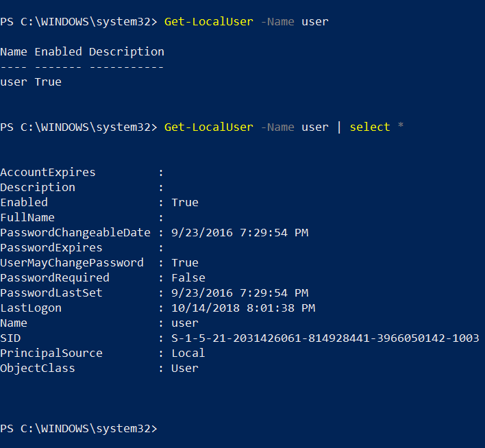Viewport: 485px width, 448px height.
Task: Click the first Get-LocalUser command text
Action: (209, 22)
